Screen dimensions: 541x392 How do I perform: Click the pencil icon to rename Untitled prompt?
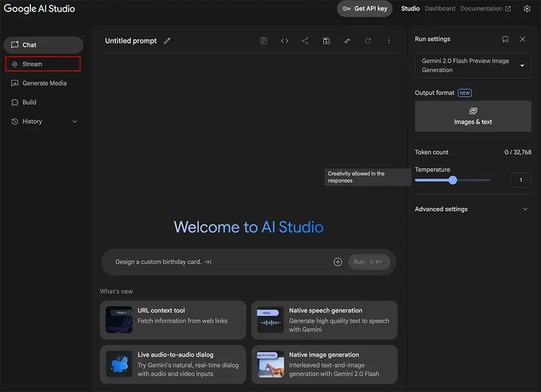(167, 41)
